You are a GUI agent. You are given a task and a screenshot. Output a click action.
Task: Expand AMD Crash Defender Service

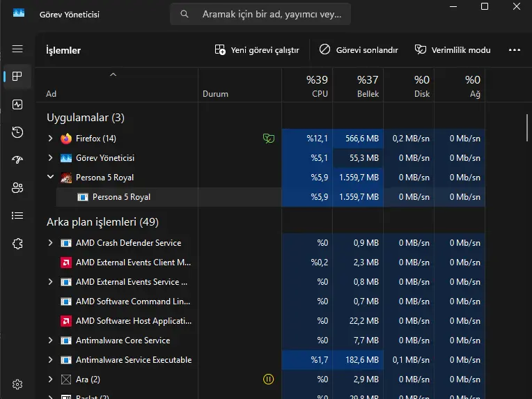(50, 242)
